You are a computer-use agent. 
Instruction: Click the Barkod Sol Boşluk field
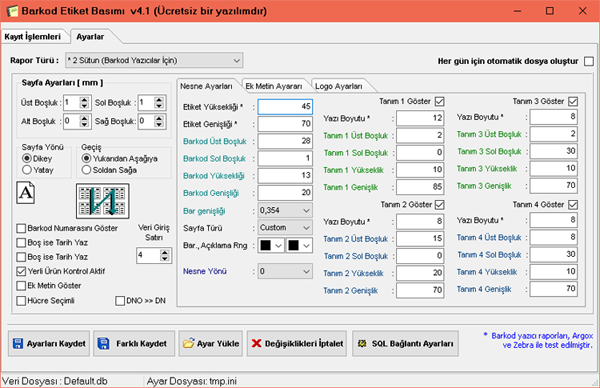coord(285,158)
